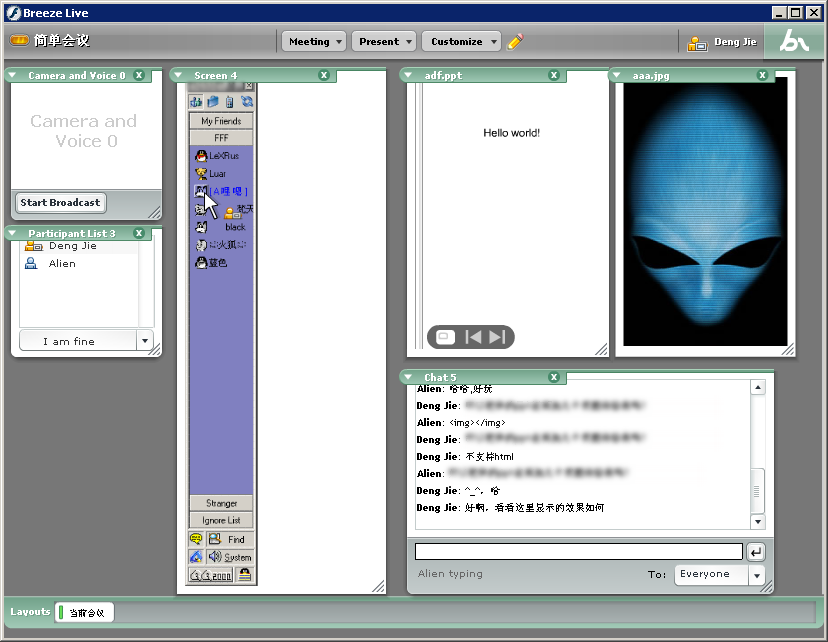Select contact LeXRus
Image resolution: width=828 pixels, height=642 pixels.
pos(217,156)
